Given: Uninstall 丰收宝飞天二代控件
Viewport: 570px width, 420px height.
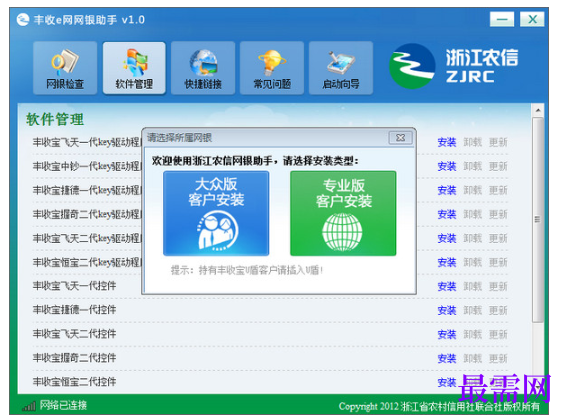Looking at the screenshot, I should tap(472, 334).
